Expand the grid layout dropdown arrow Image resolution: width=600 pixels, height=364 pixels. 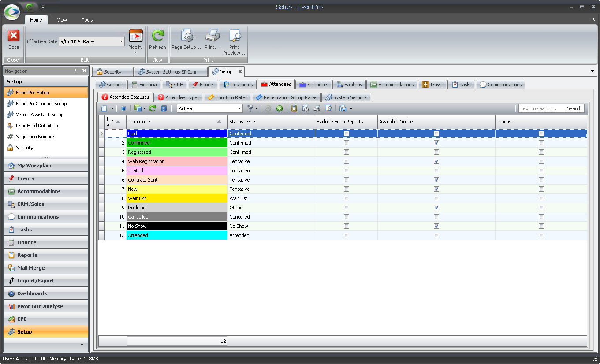tap(144, 108)
